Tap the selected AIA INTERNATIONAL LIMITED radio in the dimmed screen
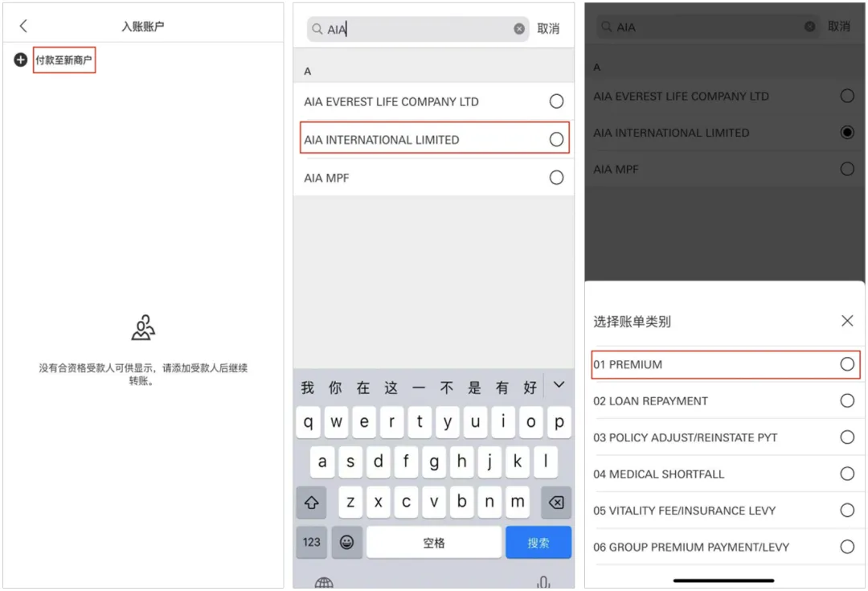 [847, 133]
